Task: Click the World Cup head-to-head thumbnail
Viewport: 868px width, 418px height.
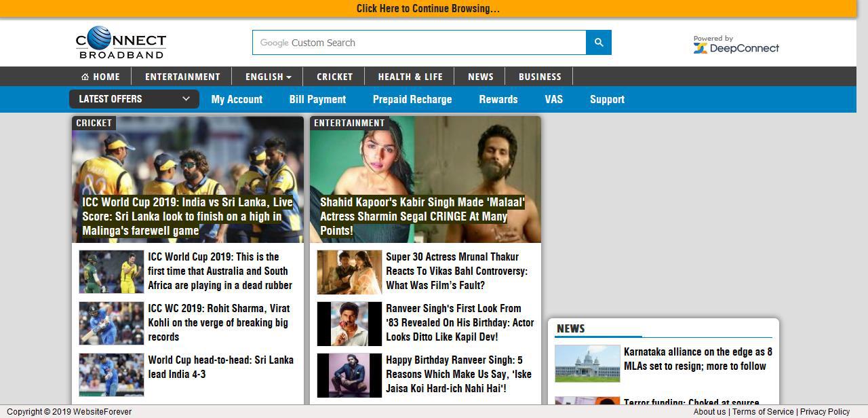Action: [111, 375]
